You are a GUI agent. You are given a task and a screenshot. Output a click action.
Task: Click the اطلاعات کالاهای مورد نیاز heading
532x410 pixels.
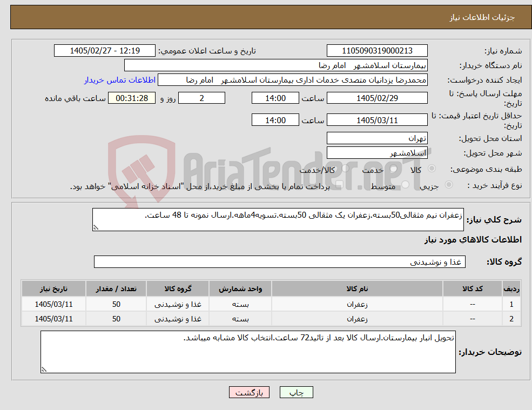click(x=473, y=240)
